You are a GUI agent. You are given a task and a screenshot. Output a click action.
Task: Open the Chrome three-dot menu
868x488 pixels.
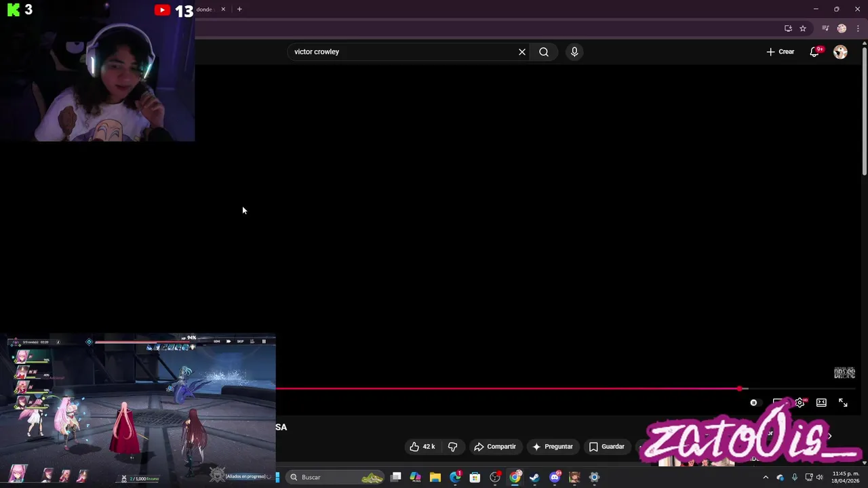click(858, 28)
